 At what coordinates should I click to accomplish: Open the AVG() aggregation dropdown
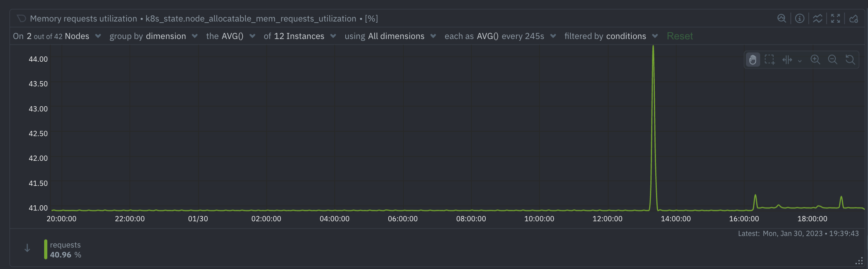tap(231, 36)
